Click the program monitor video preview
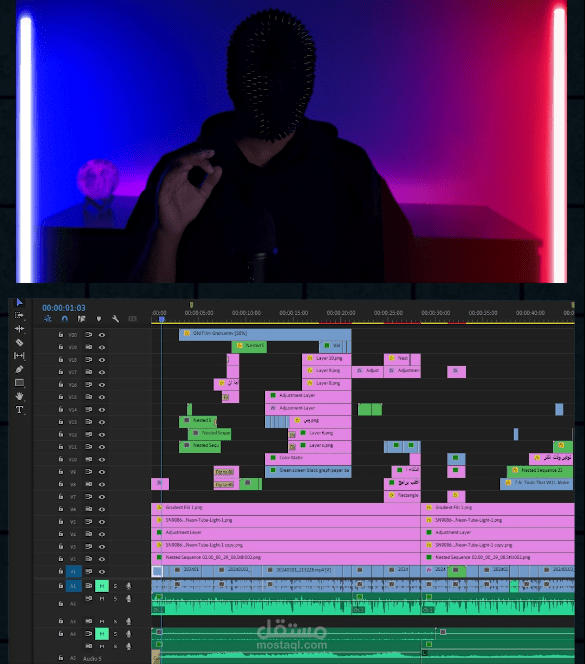 click(291, 141)
